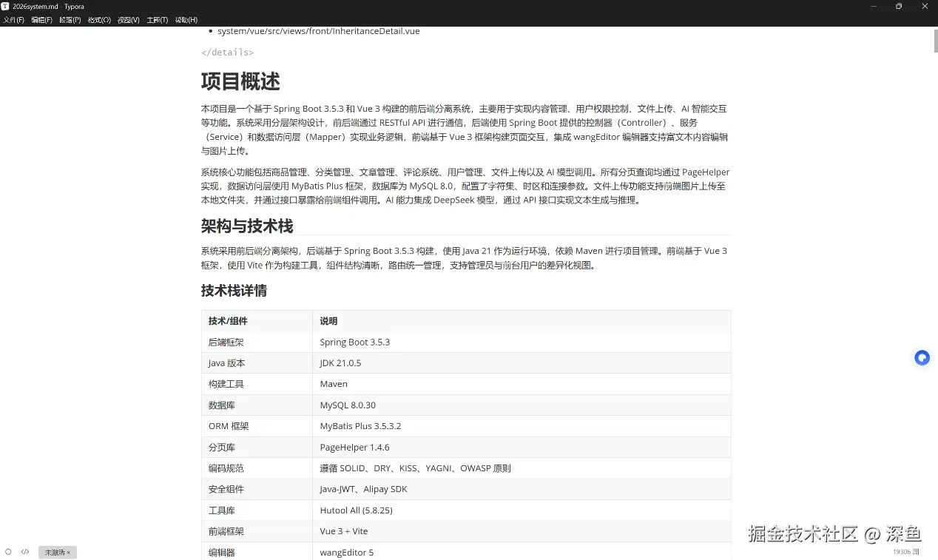938x560 pixels.
Task: Click the InheritanceDetail.vue list item
Action: 319,31
